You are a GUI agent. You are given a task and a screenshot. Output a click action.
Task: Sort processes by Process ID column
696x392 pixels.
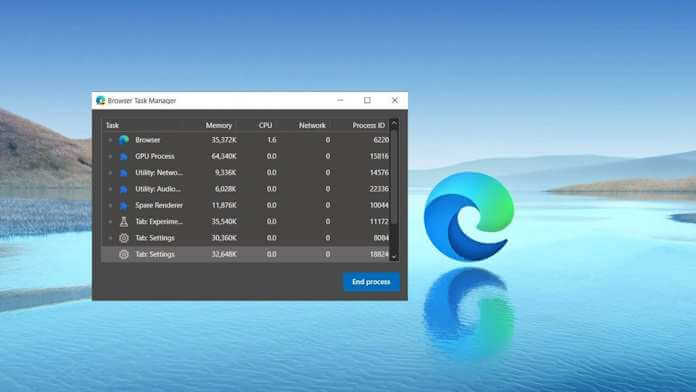[x=368, y=125]
